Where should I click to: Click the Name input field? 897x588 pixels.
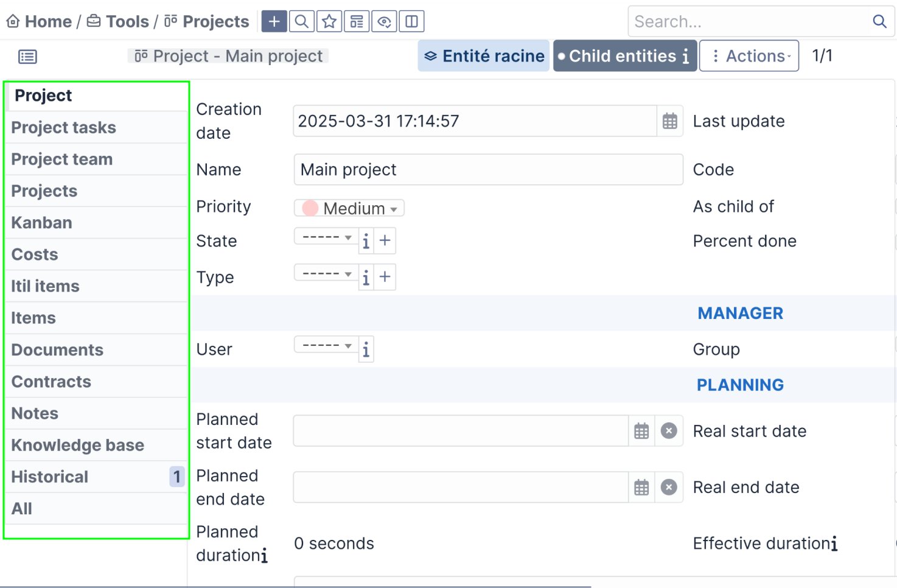(487, 170)
